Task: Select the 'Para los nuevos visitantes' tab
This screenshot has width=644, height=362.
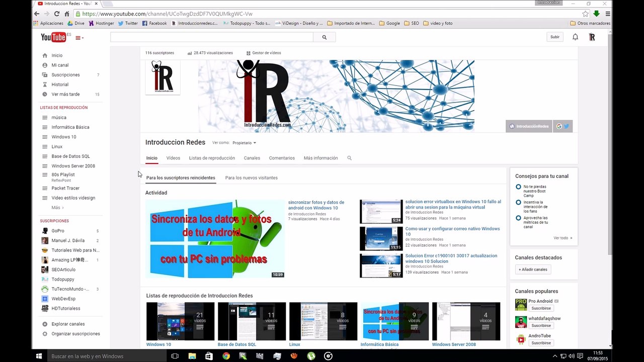Action: pyautogui.click(x=252, y=177)
